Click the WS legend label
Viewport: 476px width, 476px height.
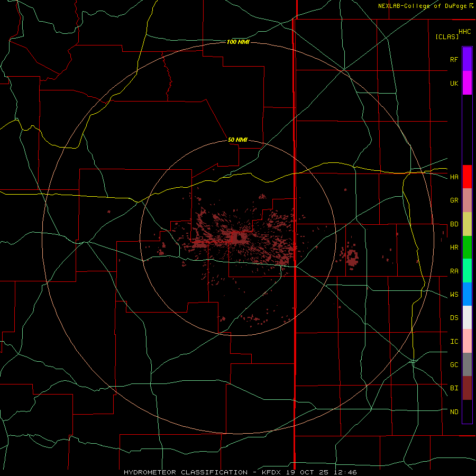point(454,295)
